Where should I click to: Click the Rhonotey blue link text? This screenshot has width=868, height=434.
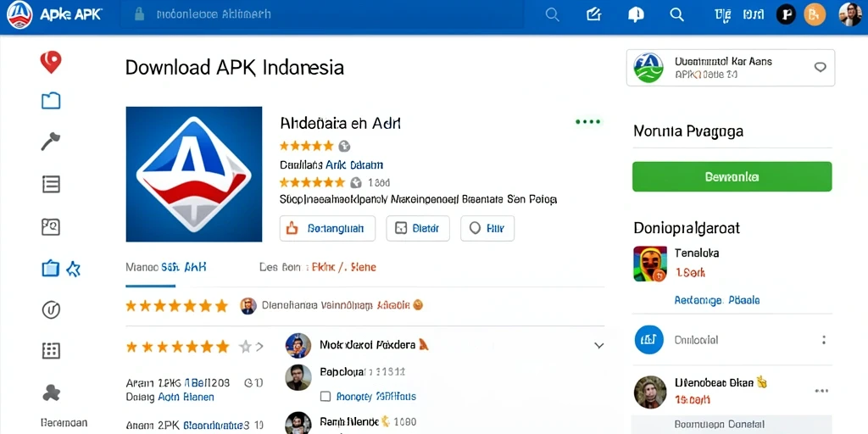tap(376, 397)
